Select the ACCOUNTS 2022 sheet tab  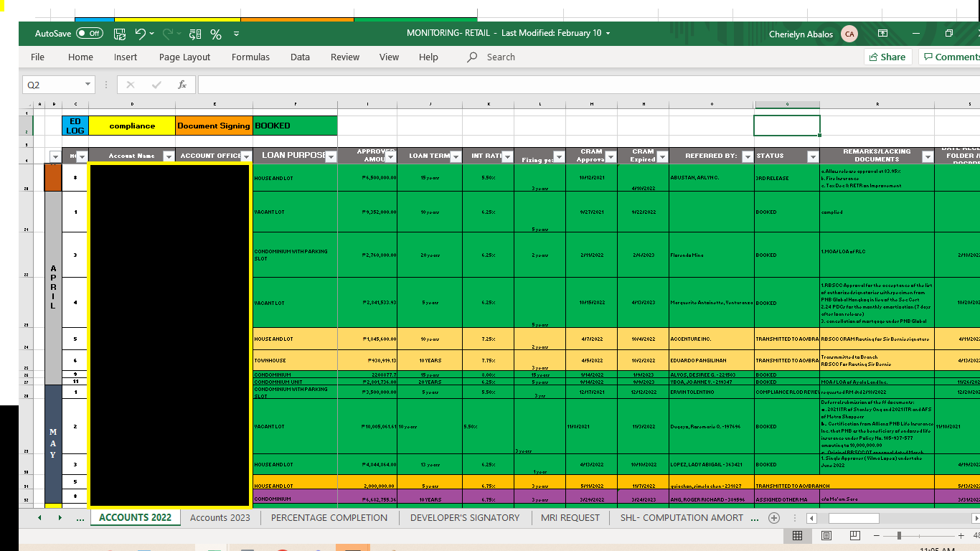[x=135, y=517]
